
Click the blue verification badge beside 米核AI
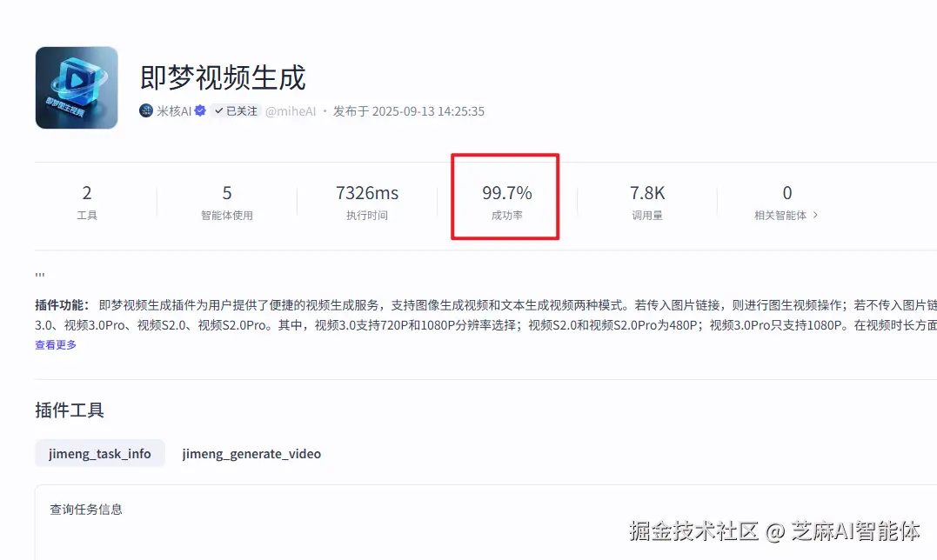[199, 111]
